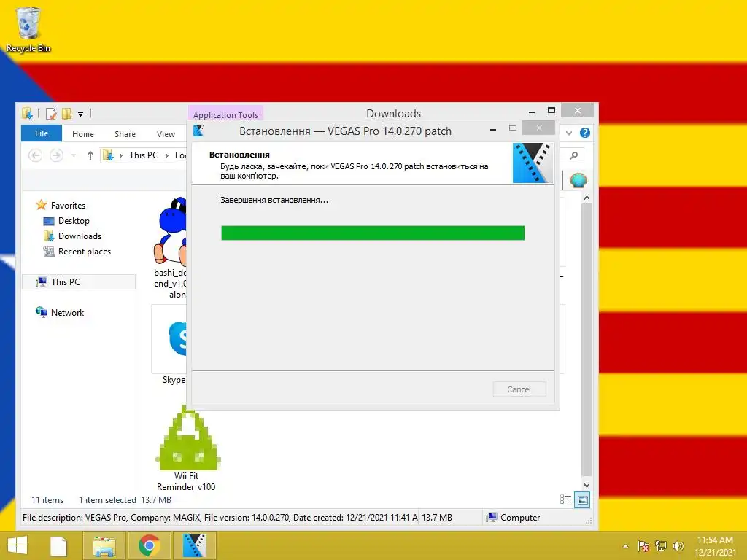Click the green installation progress bar
Viewport: 747px width, 560px height.
(373, 233)
